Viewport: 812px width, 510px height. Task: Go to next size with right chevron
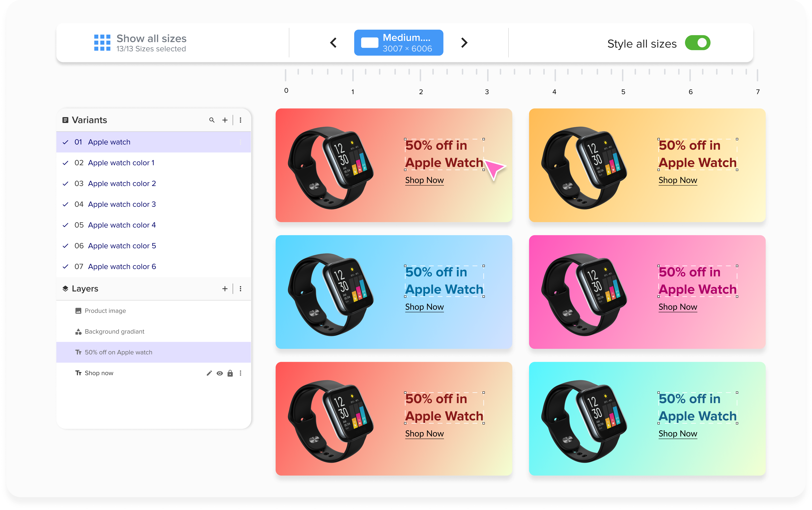464,43
